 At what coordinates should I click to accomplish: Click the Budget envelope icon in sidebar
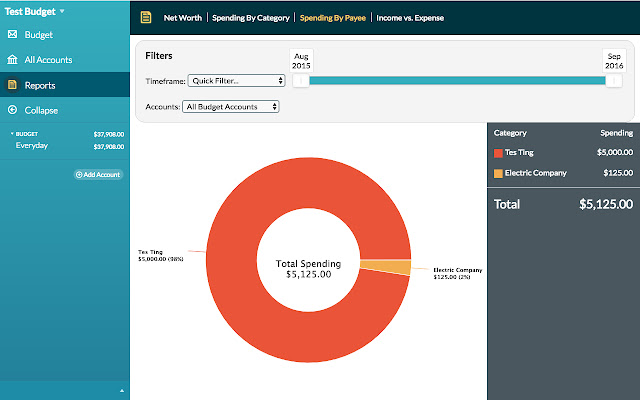12,34
